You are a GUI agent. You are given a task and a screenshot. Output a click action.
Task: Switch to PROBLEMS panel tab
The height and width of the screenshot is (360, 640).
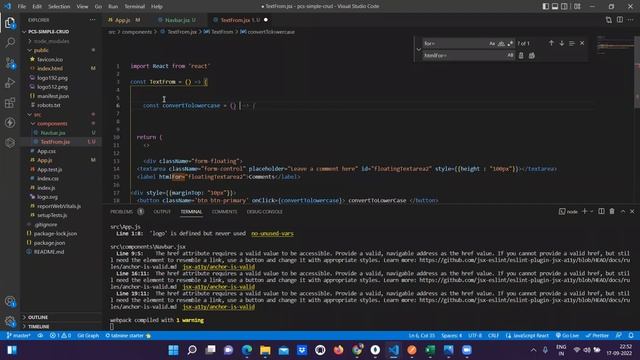tap(122, 211)
